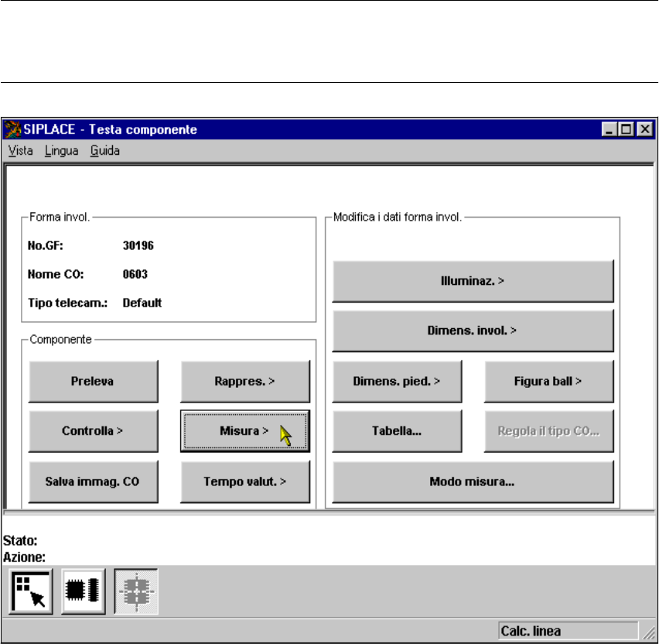Click the chip components toolbar icon
The image size is (659, 644).
(84, 591)
